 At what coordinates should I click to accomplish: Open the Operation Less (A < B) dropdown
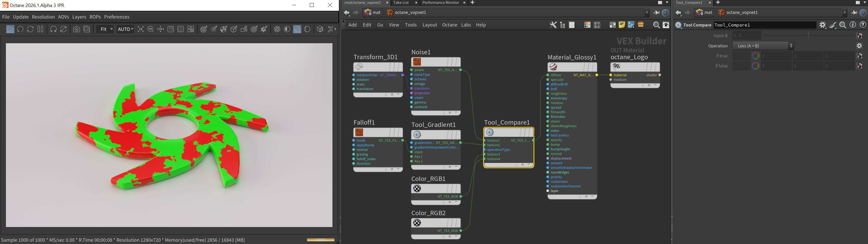point(763,46)
